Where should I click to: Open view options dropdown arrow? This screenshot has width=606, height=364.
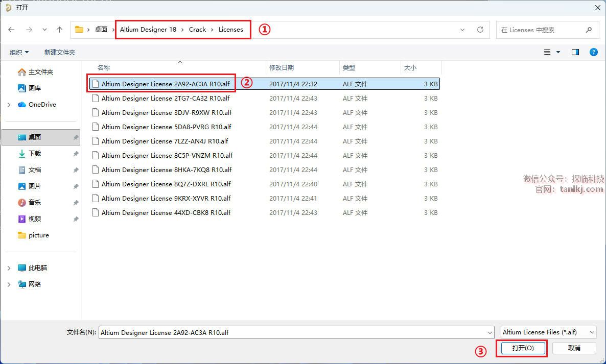pyautogui.click(x=558, y=52)
